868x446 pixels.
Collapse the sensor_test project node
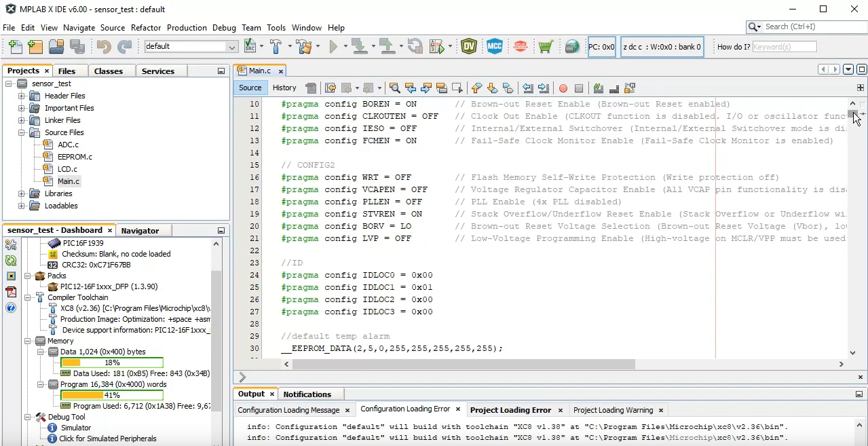tap(9, 83)
